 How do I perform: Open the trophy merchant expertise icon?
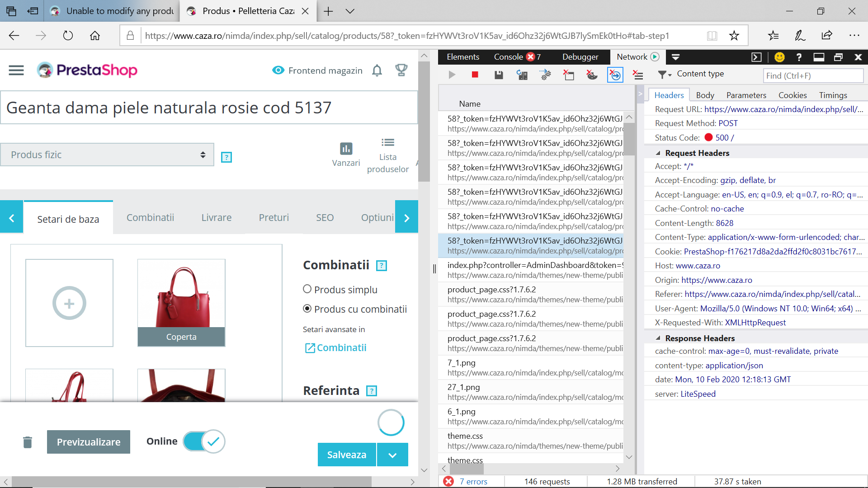[x=401, y=70]
